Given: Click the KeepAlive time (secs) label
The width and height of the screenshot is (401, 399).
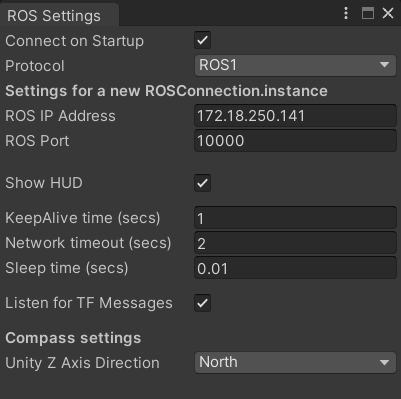Looking at the screenshot, I should click(x=83, y=218).
